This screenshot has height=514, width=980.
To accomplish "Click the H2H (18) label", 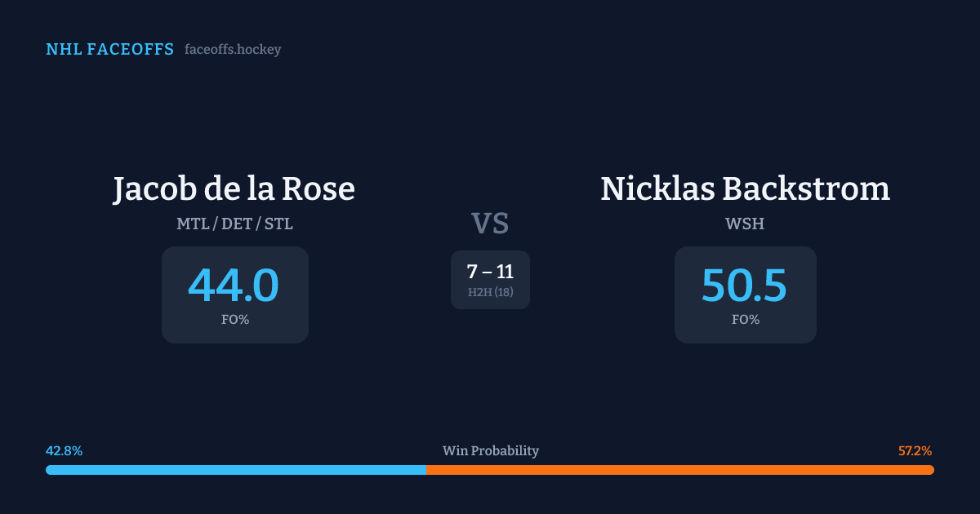I will pyautogui.click(x=490, y=292).
